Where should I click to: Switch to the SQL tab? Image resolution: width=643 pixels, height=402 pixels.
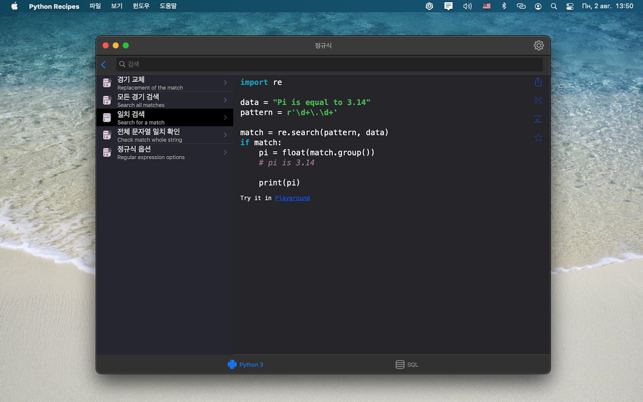(x=407, y=365)
